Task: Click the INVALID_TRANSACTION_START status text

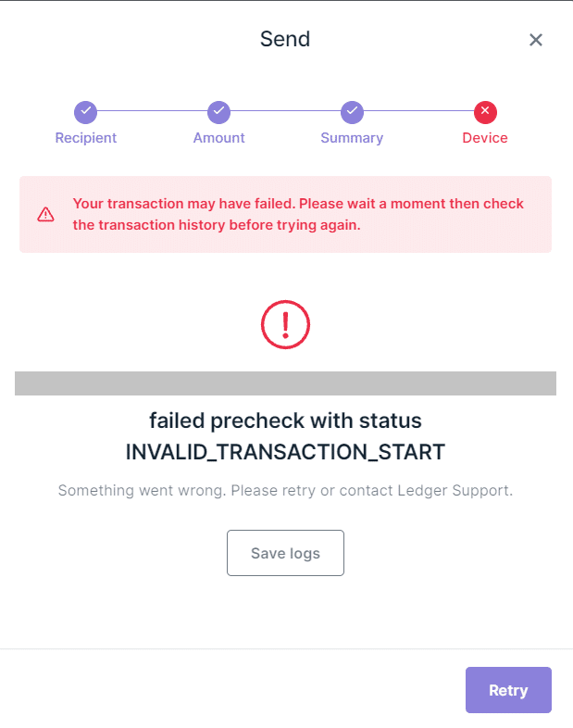Action: pos(285,452)
